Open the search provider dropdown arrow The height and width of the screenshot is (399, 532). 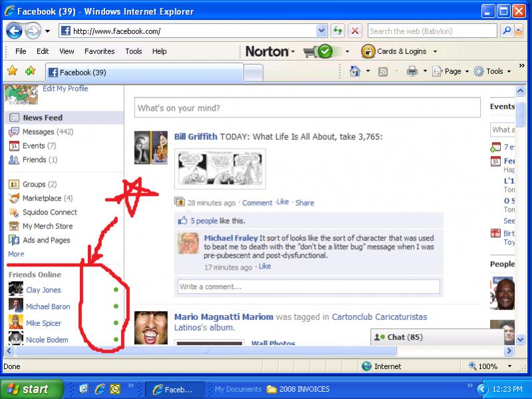pos(519,31)
